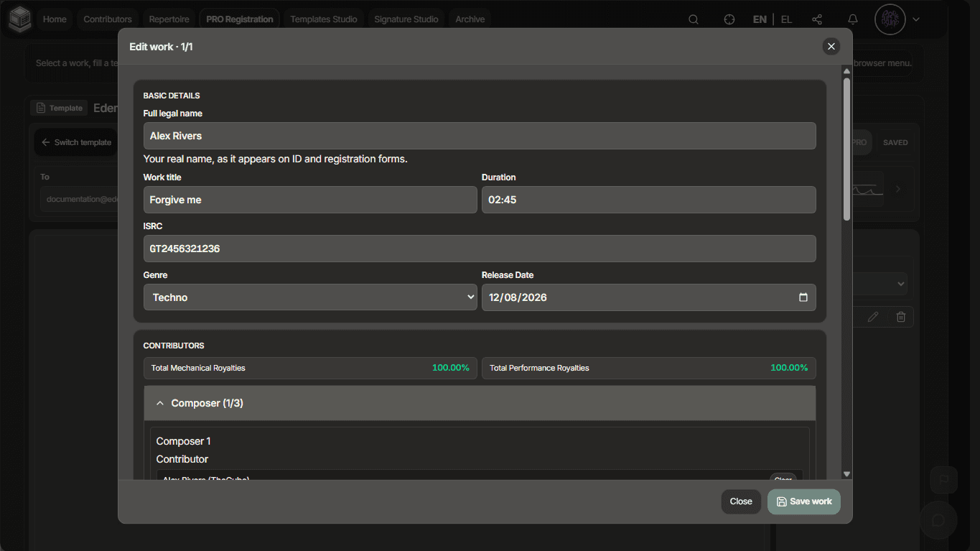
Task: Open the share icon in header
Action: [x=817, y=19]
